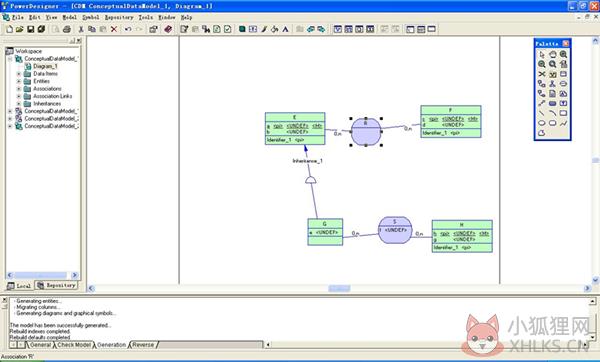This screenshot has height=362, width=600.
Task: Switch to the Repository browser tab
Action: point(56,285)
